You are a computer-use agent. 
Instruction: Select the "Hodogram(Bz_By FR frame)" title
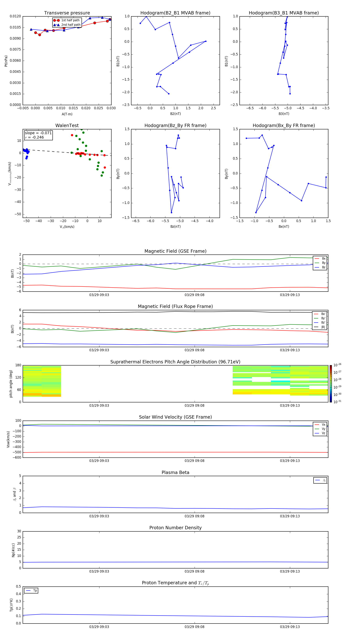point(175,125)
